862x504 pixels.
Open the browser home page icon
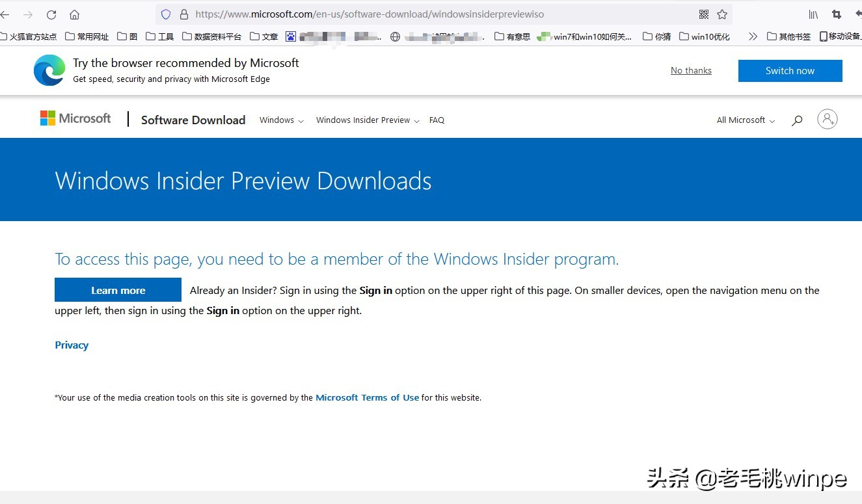point(74,14)
